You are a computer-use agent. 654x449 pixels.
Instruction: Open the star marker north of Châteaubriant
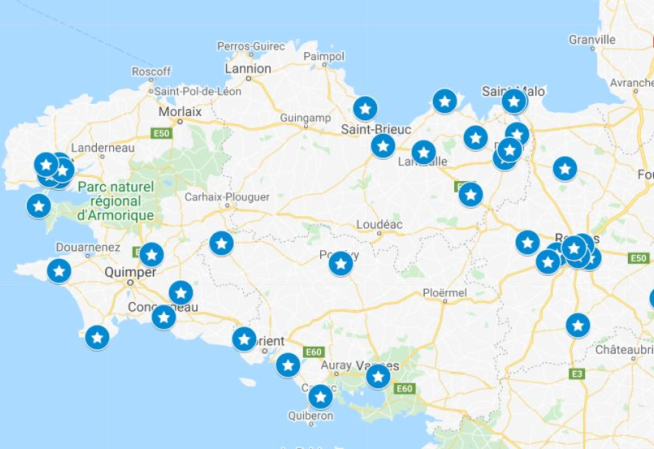(578, 325)
